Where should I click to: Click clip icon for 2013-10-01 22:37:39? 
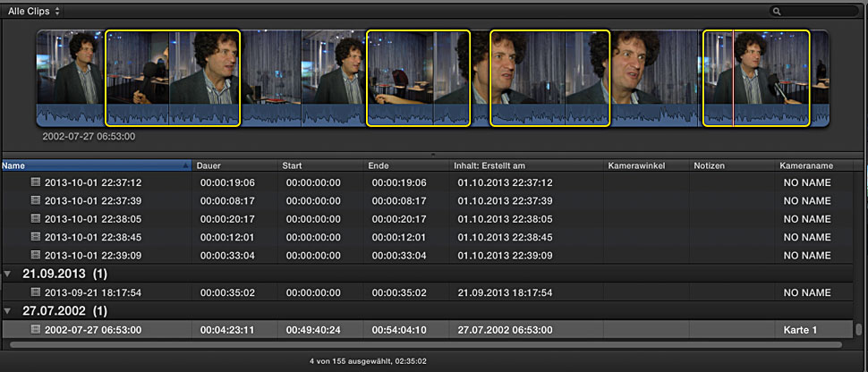click(x=36, y=200)
